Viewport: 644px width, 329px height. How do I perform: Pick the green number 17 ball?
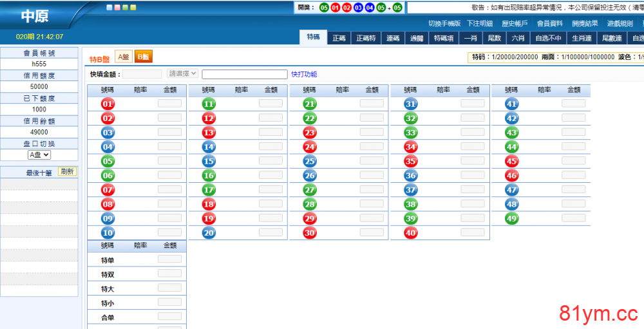coord(209,190)
